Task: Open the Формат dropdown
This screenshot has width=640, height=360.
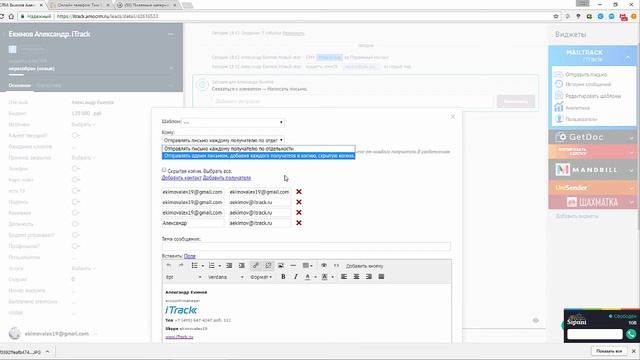Action: pos(261,277)
